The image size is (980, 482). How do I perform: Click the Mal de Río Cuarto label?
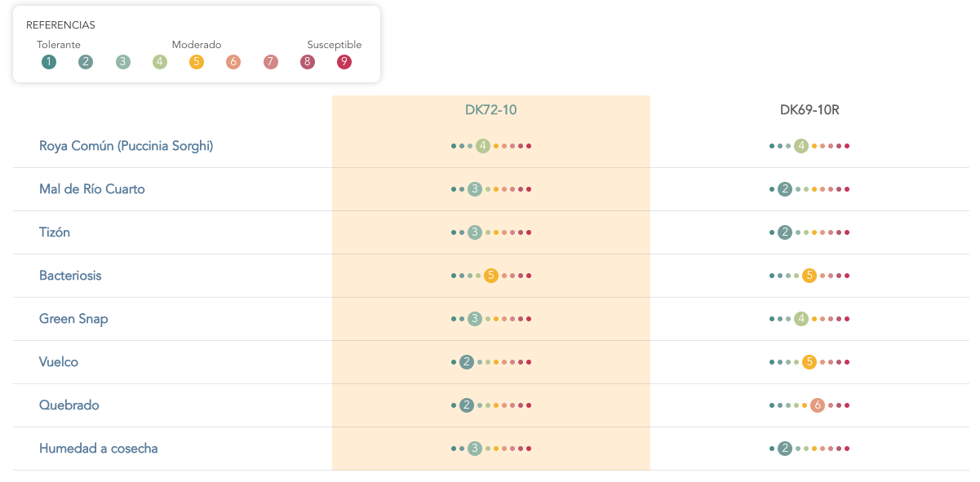tap(92, 189)
